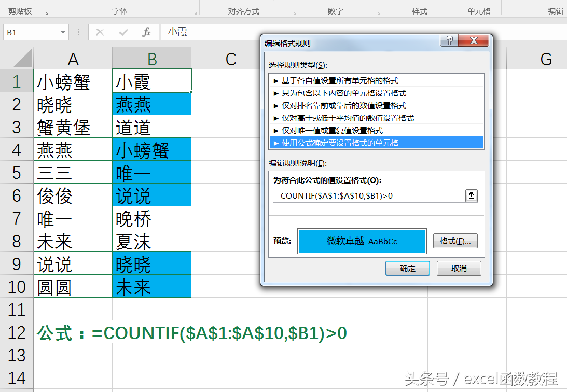Open the clipboard group dialog launcher
This screenshot has width=567, height=392.
46,12
